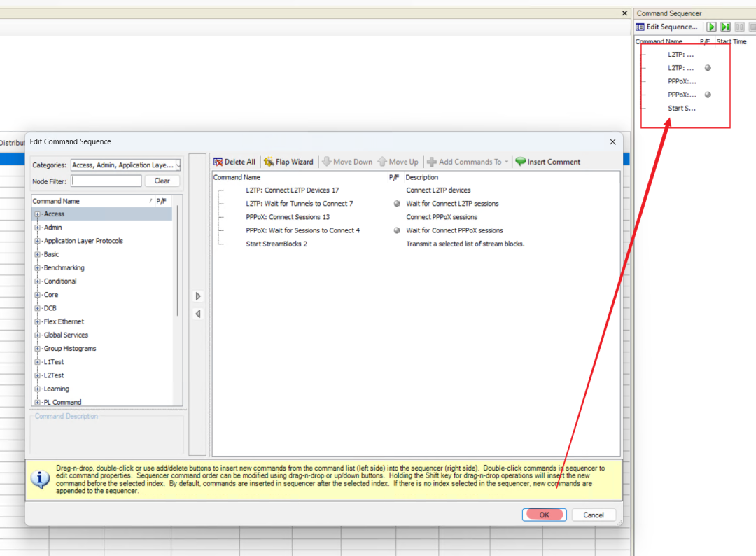
Task: Select the PPPoX: Connect Sessions 13 row
Action: (x=288, y=217)
